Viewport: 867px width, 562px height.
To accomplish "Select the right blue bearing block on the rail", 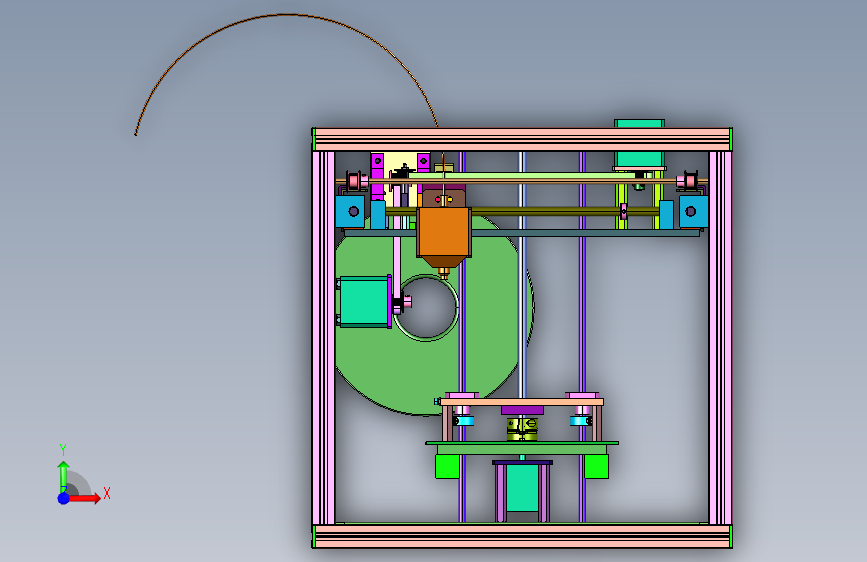I will [693, 211].
